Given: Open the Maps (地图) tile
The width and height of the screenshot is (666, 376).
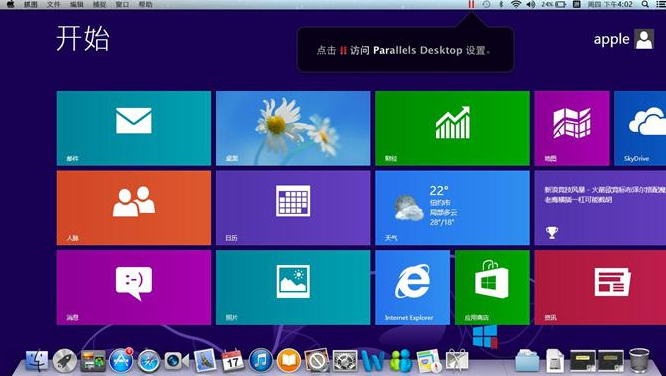Looking at the screenshot, I should coord(572,128).
